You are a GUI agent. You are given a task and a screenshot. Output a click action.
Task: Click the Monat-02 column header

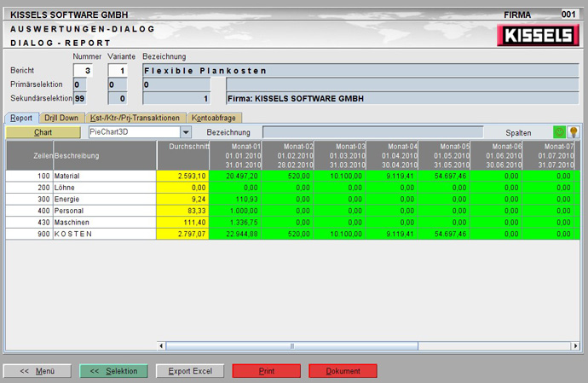coord(287,155)
